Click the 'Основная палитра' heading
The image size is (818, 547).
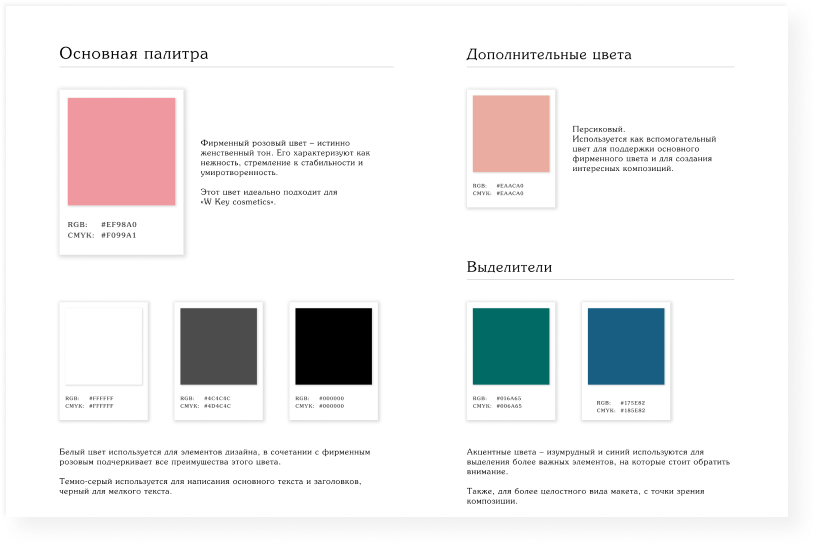click(x=134, y=54)
